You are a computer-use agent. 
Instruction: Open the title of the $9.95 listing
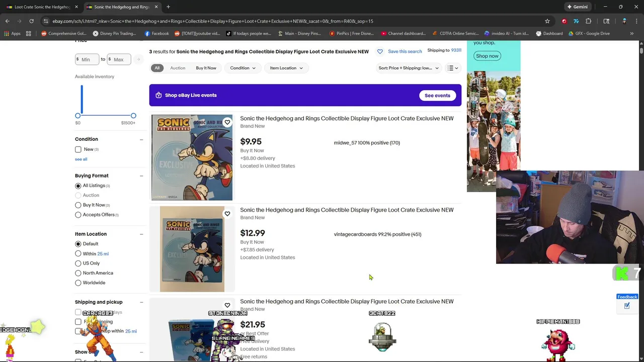[347, 119]
